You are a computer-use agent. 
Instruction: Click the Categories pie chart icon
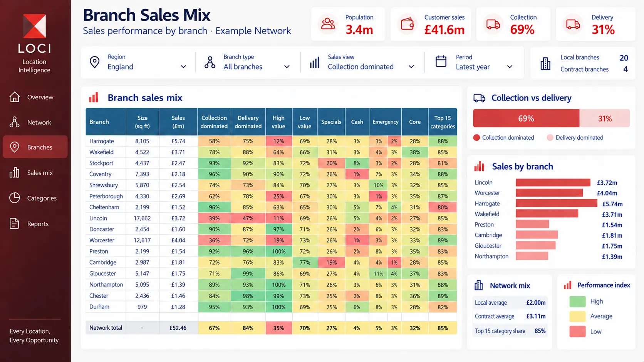tap(15, 198)
